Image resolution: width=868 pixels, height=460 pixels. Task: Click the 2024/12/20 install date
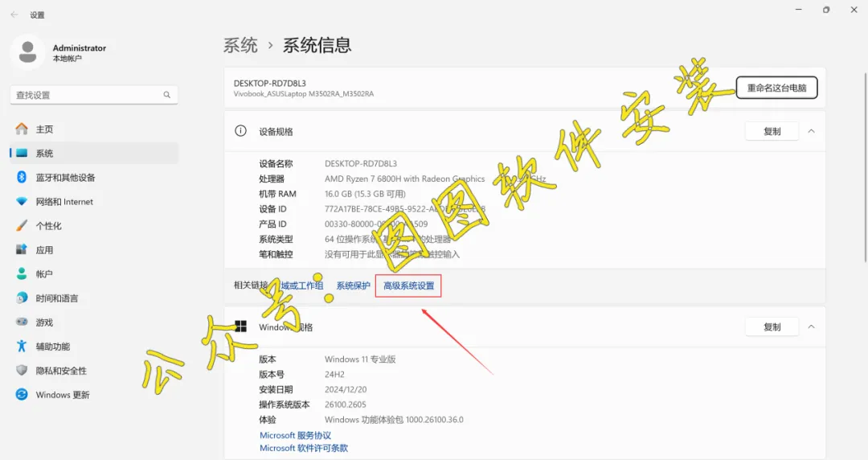coord(346,389)
